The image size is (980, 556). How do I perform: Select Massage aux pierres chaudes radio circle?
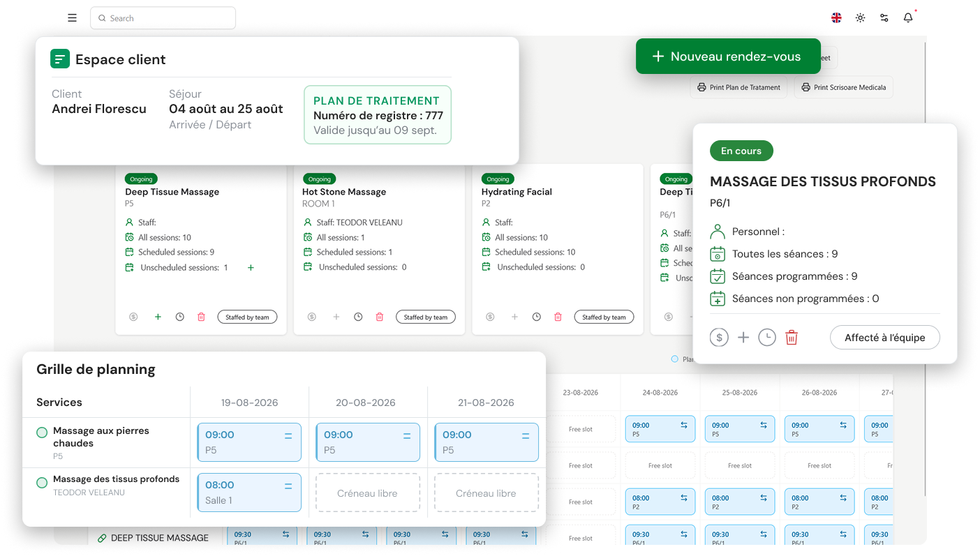point(42,433)
